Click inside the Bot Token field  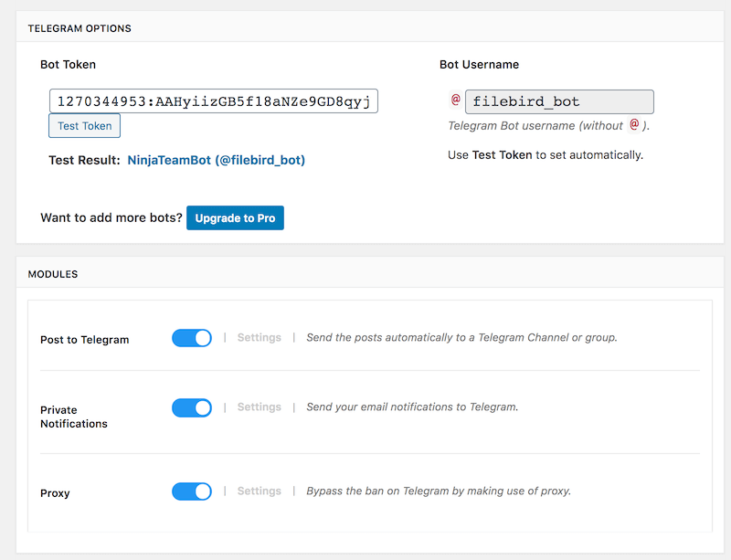tap(214, 101)
